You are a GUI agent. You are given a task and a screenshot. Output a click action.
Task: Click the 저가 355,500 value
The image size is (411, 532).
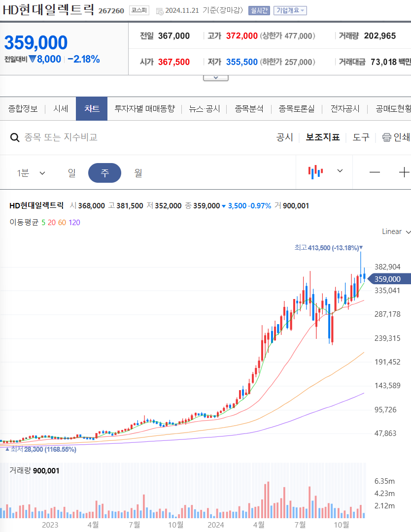pyautogui.click(x=241, y=62)
